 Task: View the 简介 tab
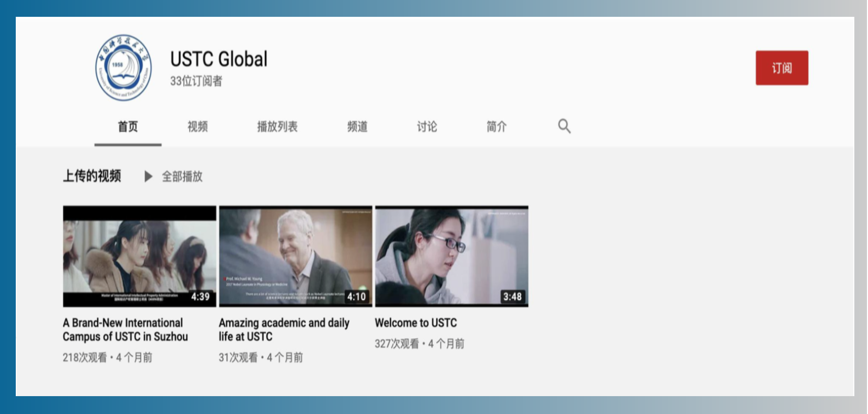497,127
